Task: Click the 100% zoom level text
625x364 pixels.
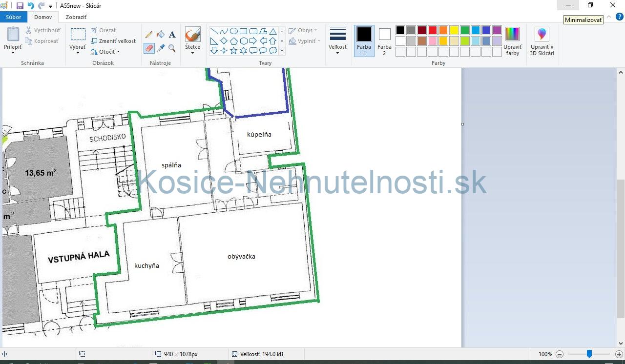Action: 545,354
